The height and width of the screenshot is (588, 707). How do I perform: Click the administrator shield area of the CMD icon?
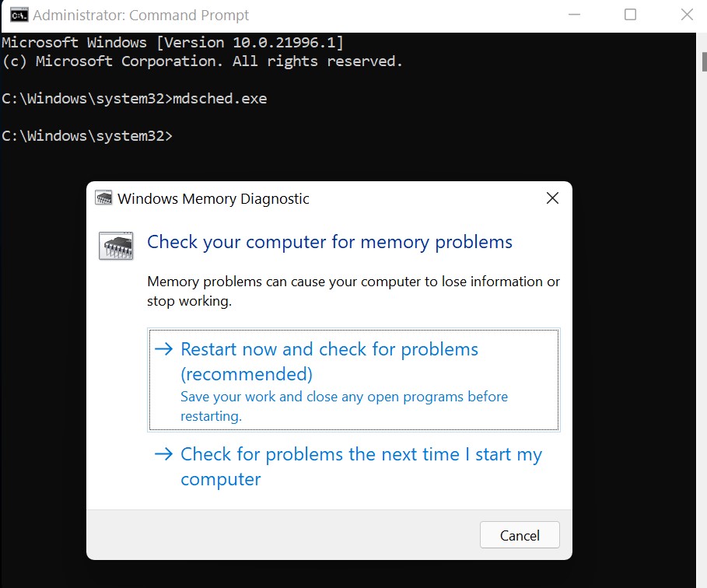(18, 14)
